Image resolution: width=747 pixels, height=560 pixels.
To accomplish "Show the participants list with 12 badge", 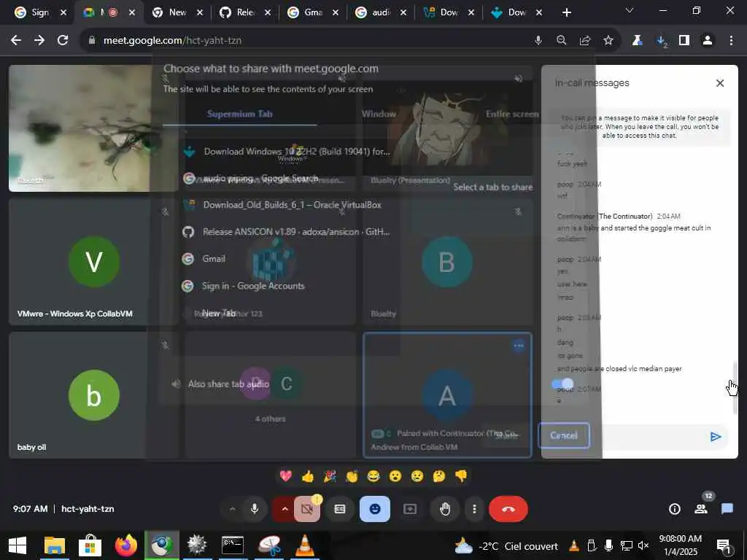I will coord(701,508).
